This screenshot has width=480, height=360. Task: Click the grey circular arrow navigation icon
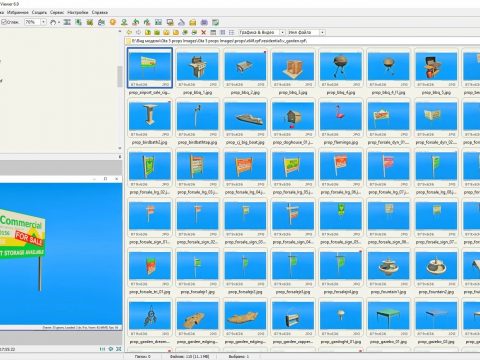[x=138, y=32]
